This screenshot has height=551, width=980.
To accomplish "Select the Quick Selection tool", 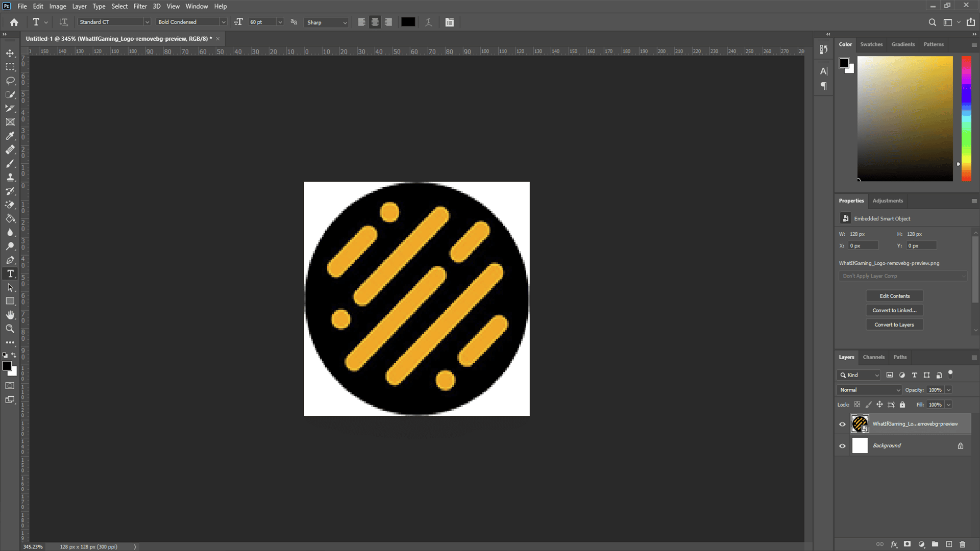I will point(10,94).
